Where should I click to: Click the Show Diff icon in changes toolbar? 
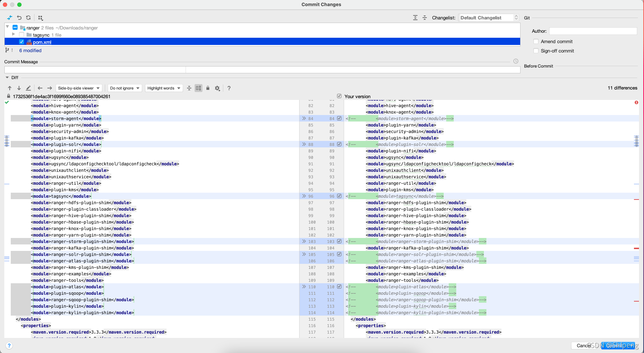10,18
